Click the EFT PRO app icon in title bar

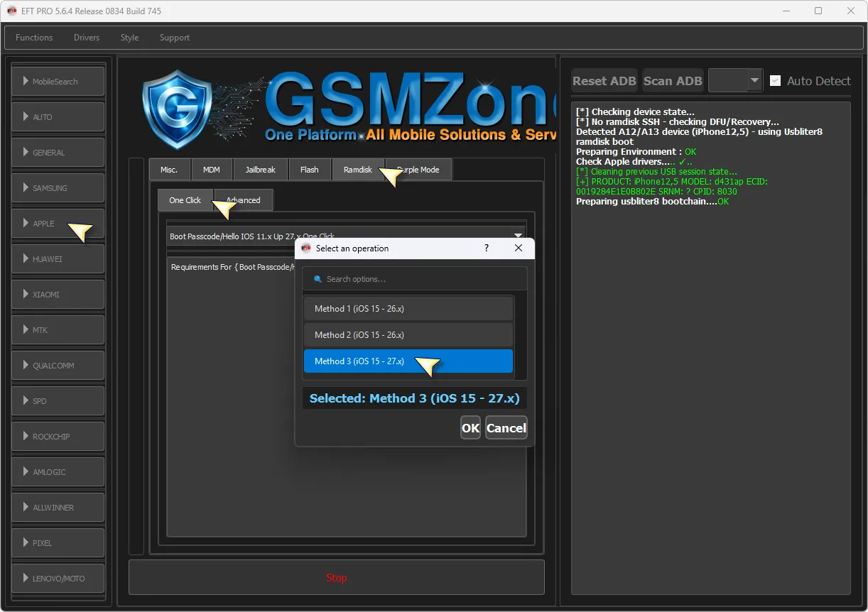coord(11,11)
